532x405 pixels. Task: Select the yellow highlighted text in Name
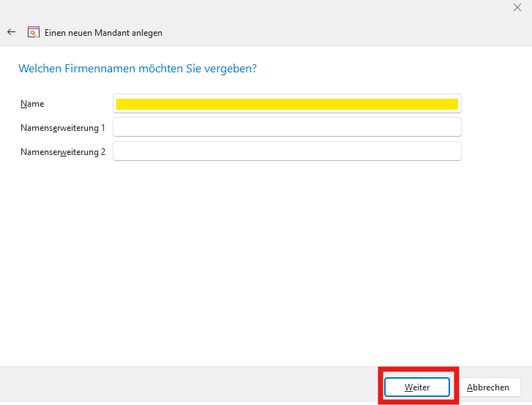pos(287,104)
